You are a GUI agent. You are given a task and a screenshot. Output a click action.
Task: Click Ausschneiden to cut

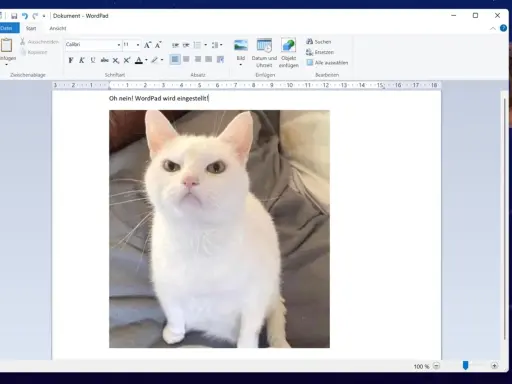click(x=39, y=42)
